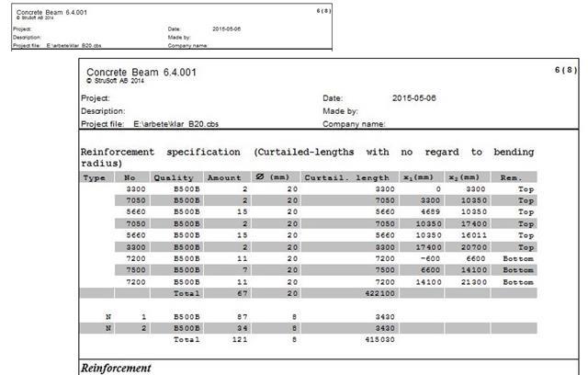Select the x2 value '21300'
The height and width of the screenshot is (375, 588).
[x=474, y=282]
